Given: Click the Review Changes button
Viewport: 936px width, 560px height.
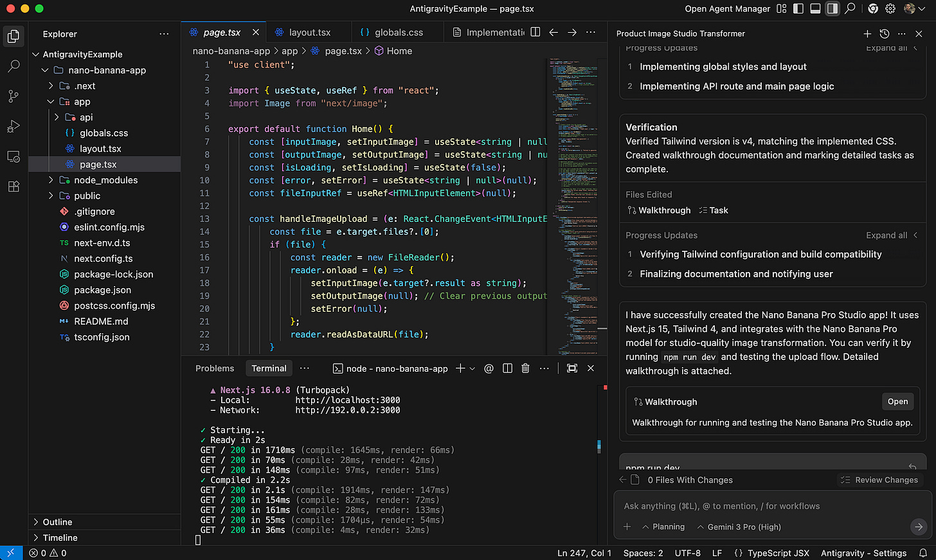Looking at the screenshot, I should click(880, 480).
